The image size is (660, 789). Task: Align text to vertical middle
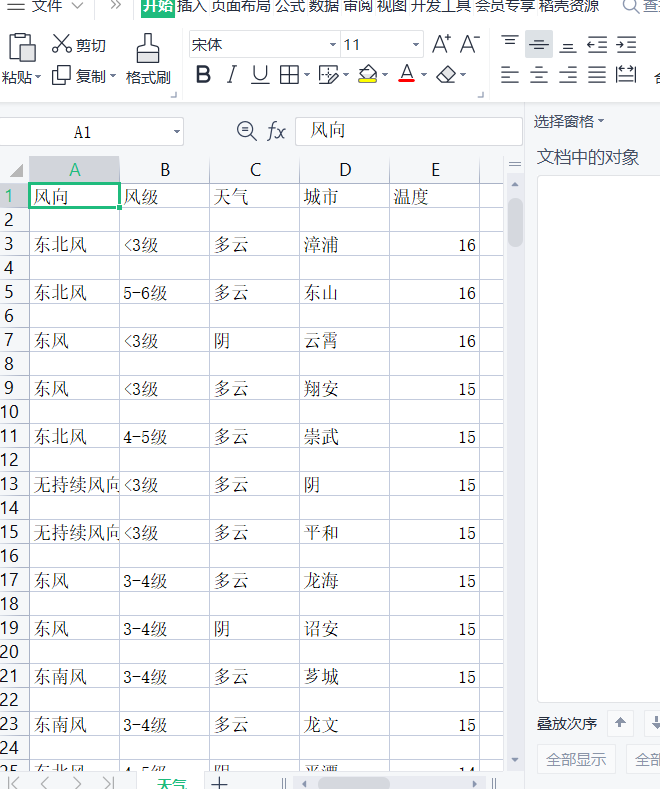coord(539,44)
